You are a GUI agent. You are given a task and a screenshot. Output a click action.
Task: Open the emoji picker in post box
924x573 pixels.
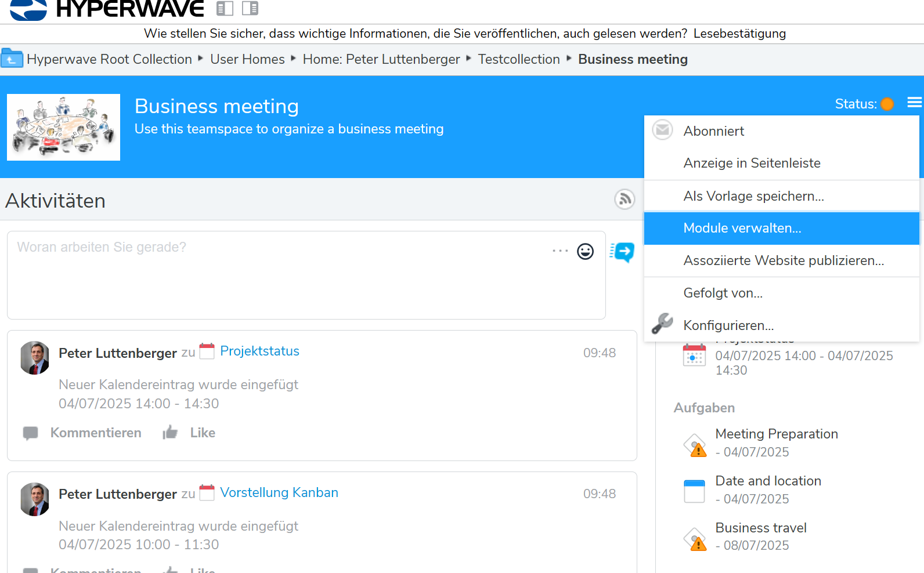[585, 251]
